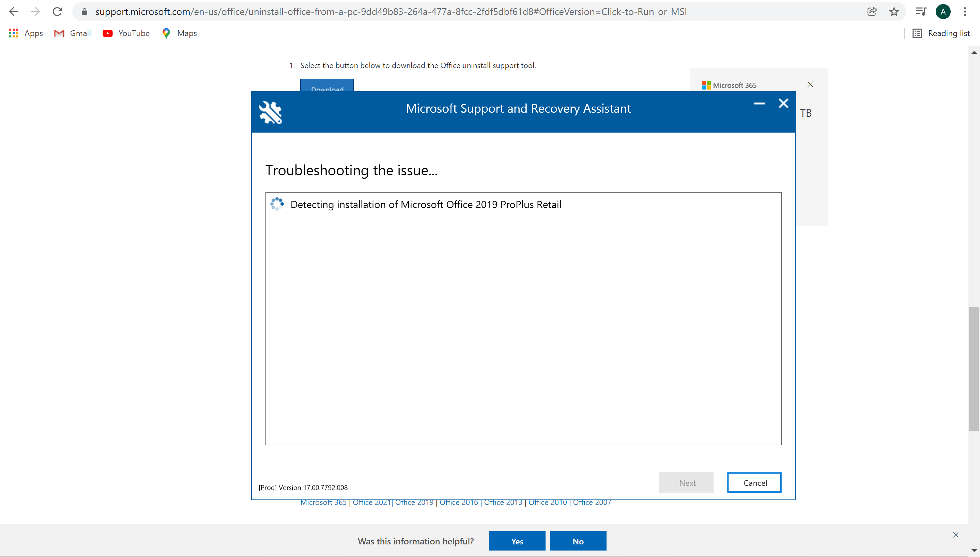The image size is (980, 557).
Task: Click the spinning progress indicator icon
Action: tap(277, 204)
